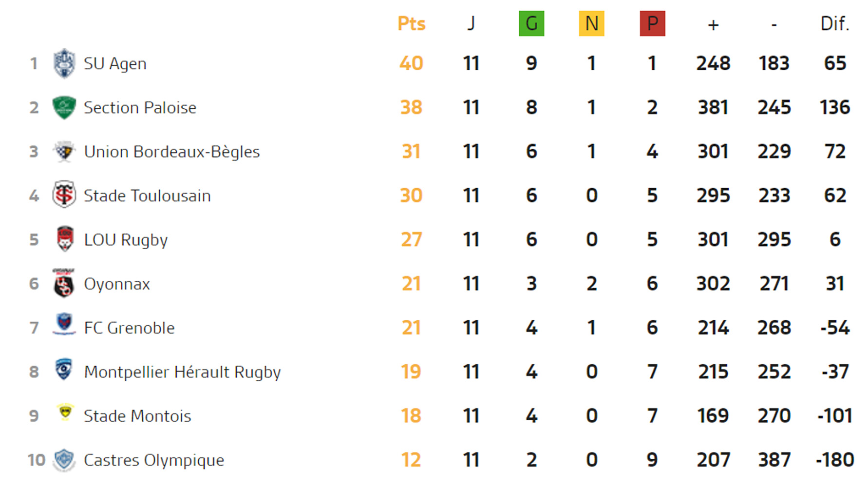Open the Stade Toulousain team link
The image size is (868, 490).
click(x=147, y=196)
